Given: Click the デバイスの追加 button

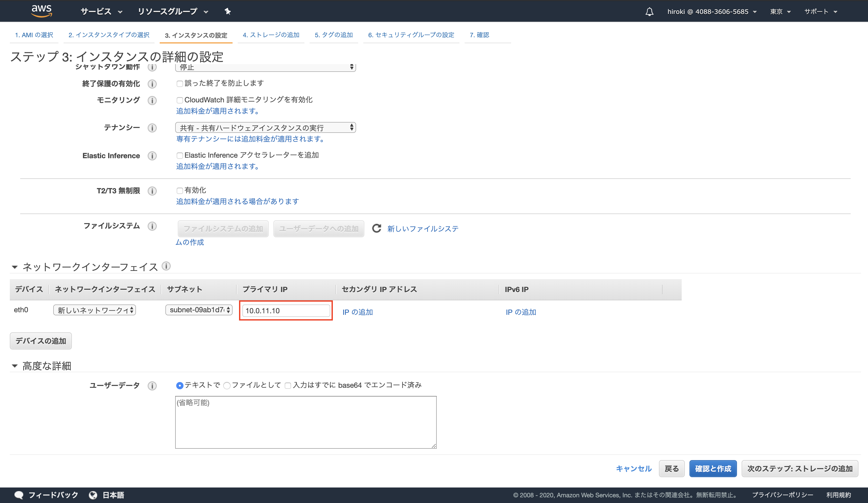Looking at the screenshot, I should click(40, 341).
